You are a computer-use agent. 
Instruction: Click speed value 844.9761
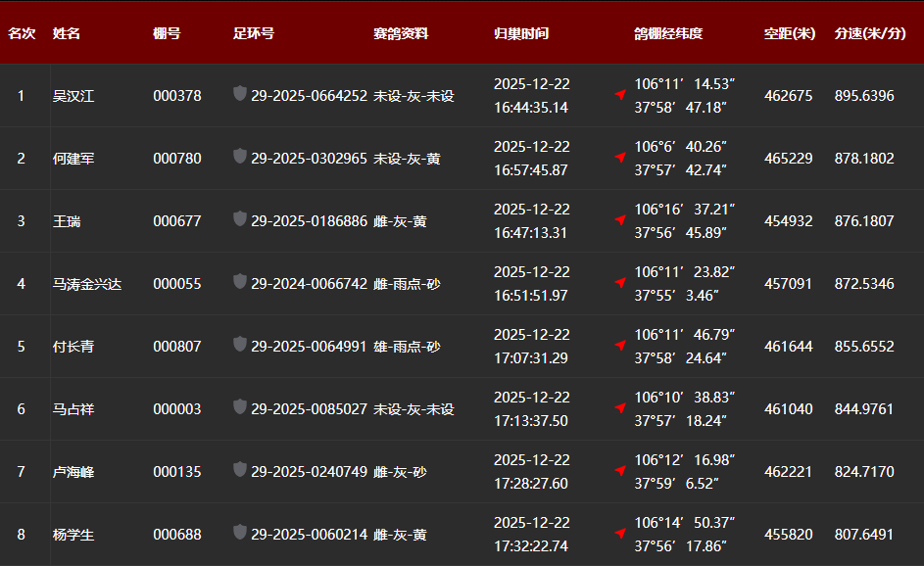[864, 409]
